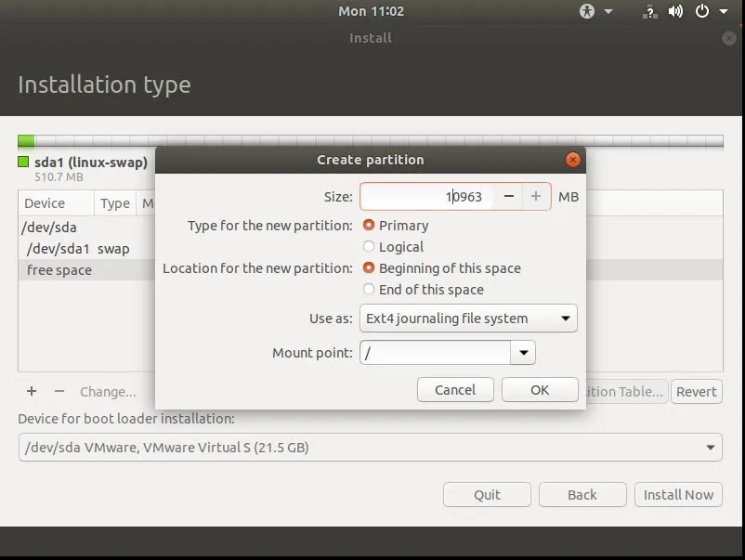
Task: Decrease partition size with the minus stepper
Action: (x=508, y=197)
